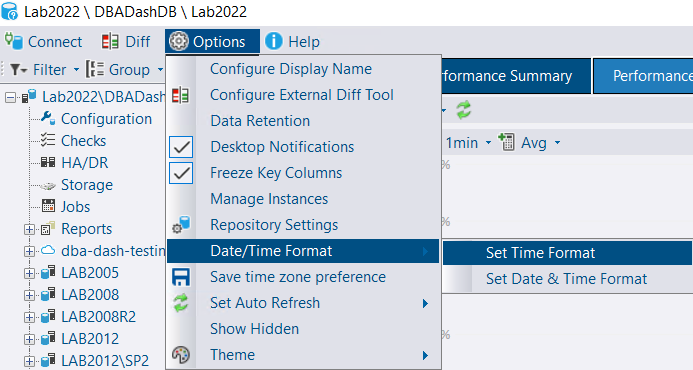Image resolution: width=693 pixels, height=370 pixels.
Task: Toggle the Freeze Key Columns checkmark
Action: [181, 173]
